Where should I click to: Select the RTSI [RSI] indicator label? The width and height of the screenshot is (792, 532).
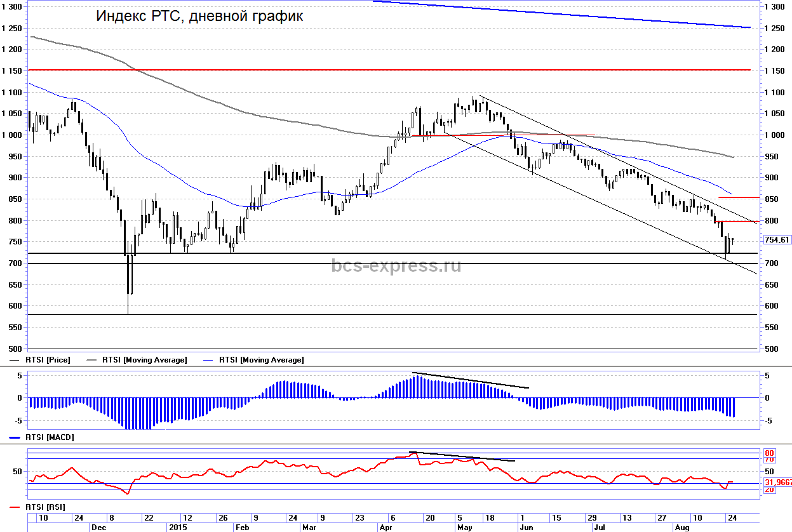[46, 507]
